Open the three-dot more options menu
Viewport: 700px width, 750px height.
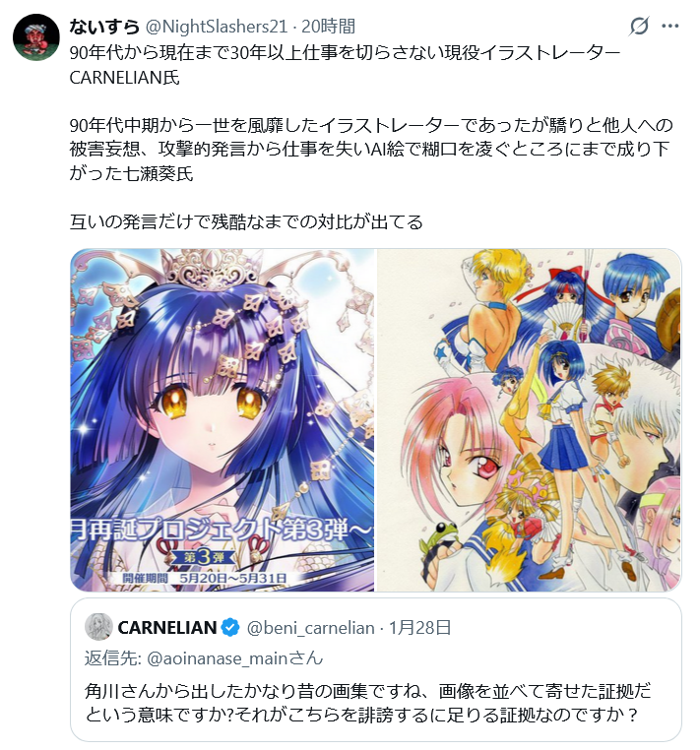click(669, 27)
